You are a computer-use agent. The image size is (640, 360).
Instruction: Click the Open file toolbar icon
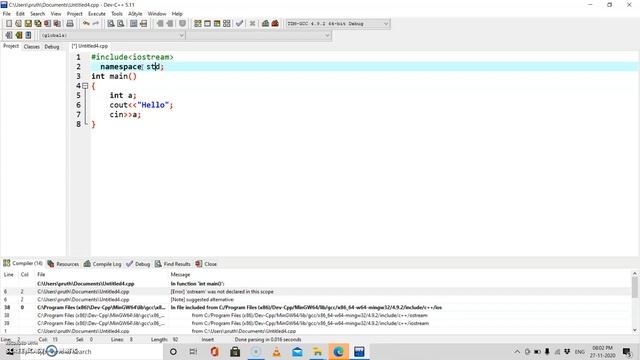tap(18, 24)
